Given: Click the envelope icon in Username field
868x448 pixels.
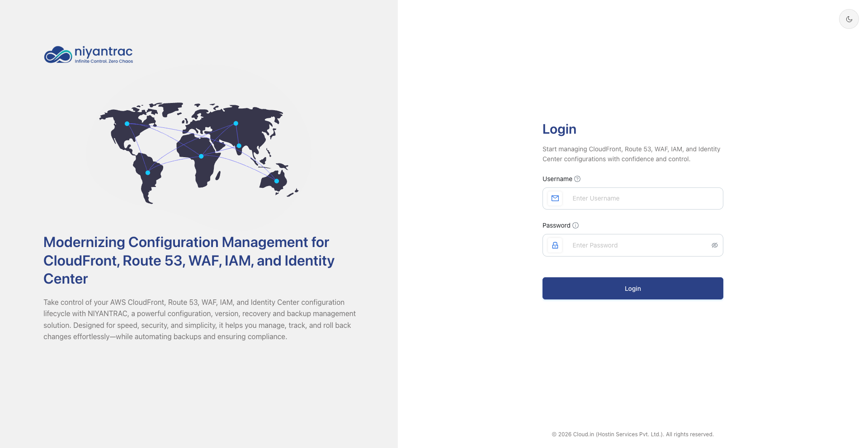Looking at the screenshot, I should point(555,198).
